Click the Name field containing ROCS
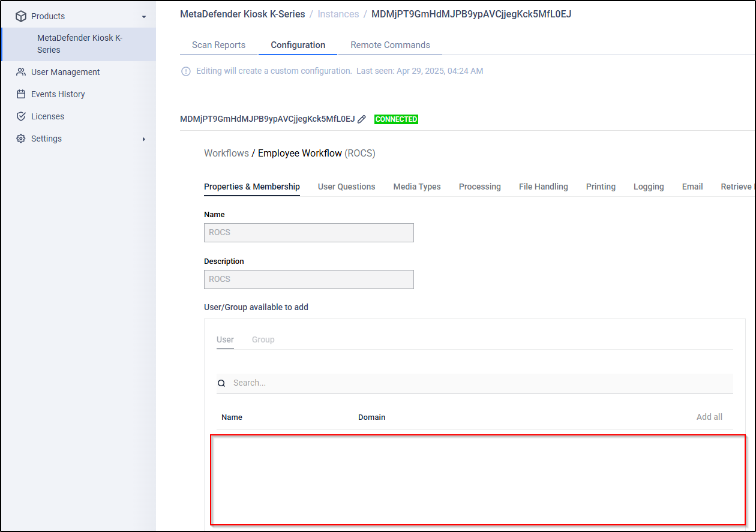 [x=309, y=233]
